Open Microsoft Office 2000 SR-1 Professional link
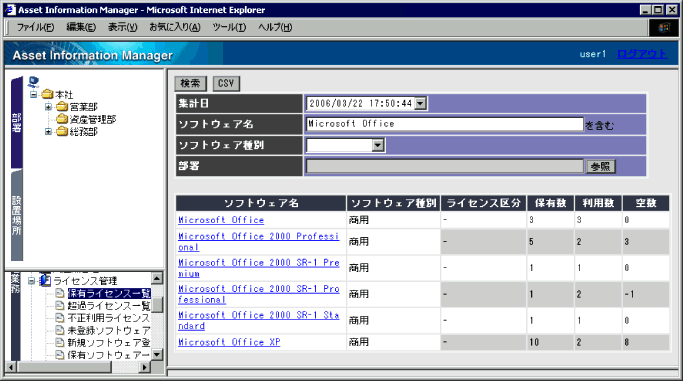This screenshot has width=683, height=381. click(x=258, y=294)
